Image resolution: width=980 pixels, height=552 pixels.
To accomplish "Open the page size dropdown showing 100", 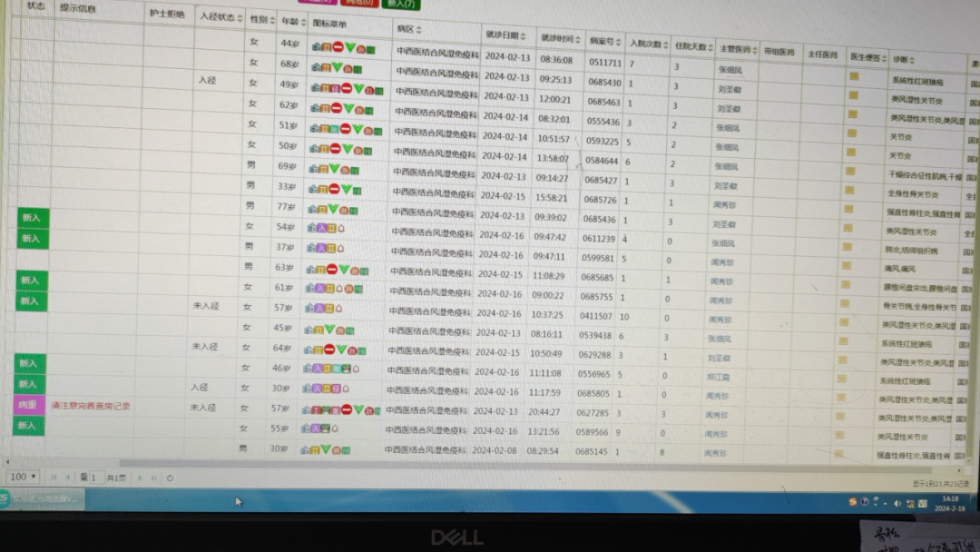I will click(x=23, y=477).
